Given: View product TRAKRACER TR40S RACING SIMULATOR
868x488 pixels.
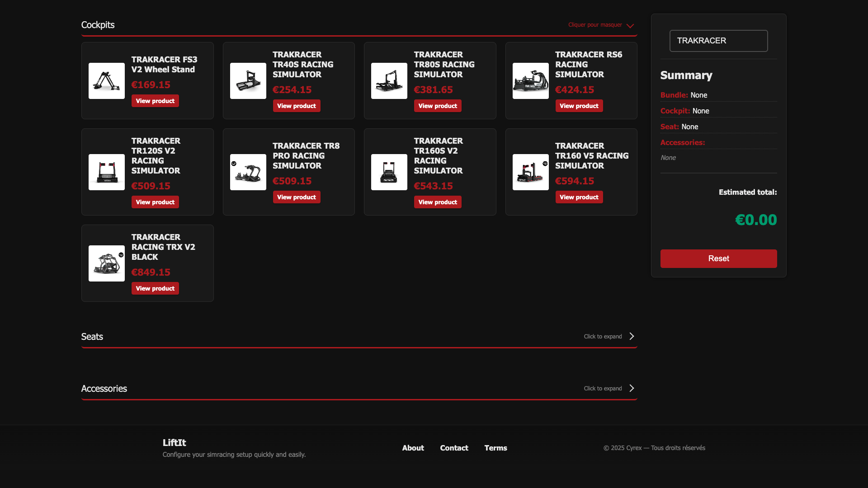Looking at the screenshot, I should coord(297,106).
